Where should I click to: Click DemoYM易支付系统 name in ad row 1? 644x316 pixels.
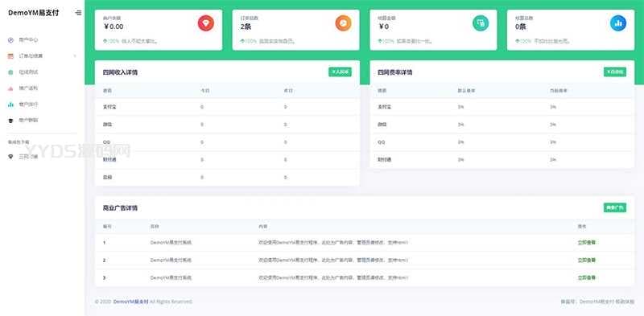point(171,243)
